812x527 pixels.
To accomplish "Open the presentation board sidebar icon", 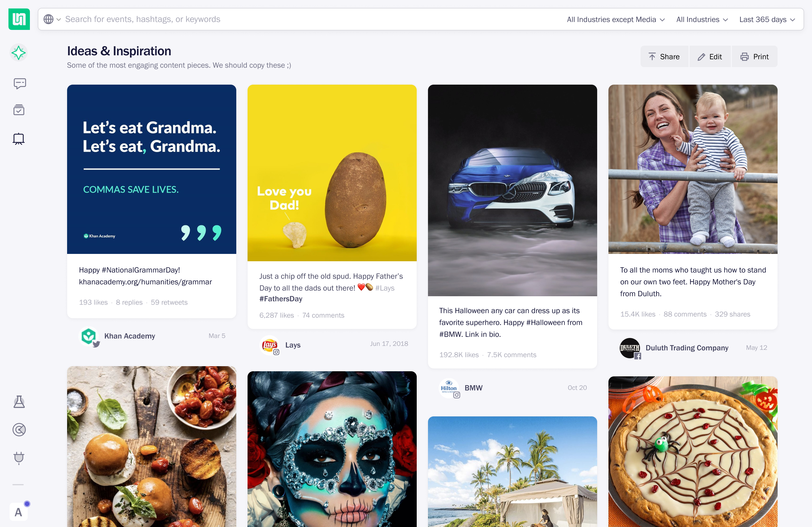I will pyautogui.click(x=18, y=139).
